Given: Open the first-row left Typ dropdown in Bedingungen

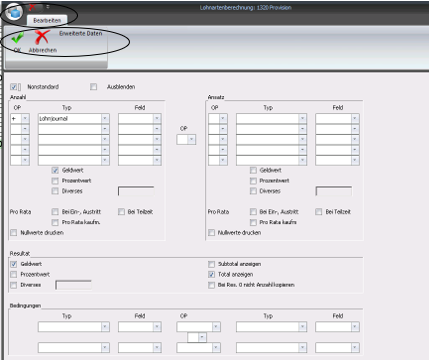Looking at the screenshot, I should (x=105, y=327).
